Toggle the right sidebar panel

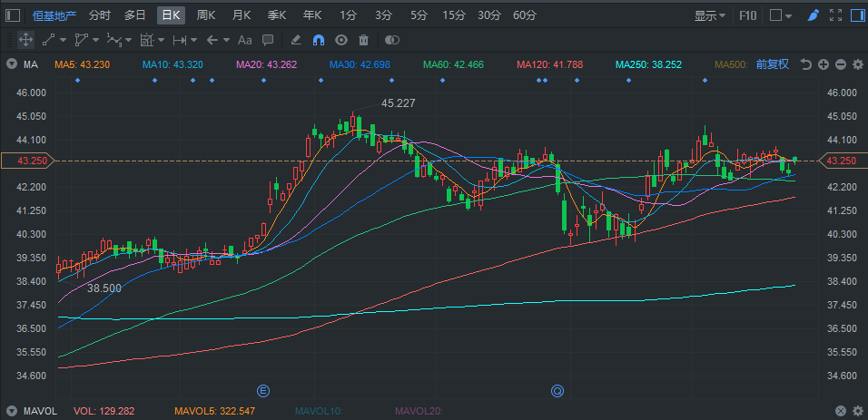point(856,15)
